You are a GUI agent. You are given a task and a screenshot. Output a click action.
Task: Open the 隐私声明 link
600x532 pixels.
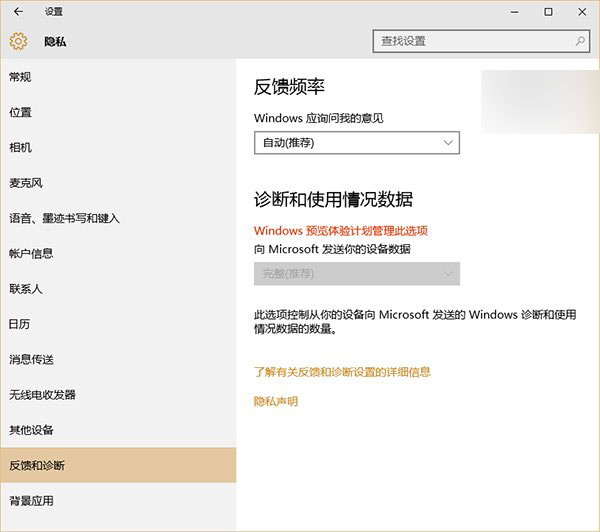276,402
